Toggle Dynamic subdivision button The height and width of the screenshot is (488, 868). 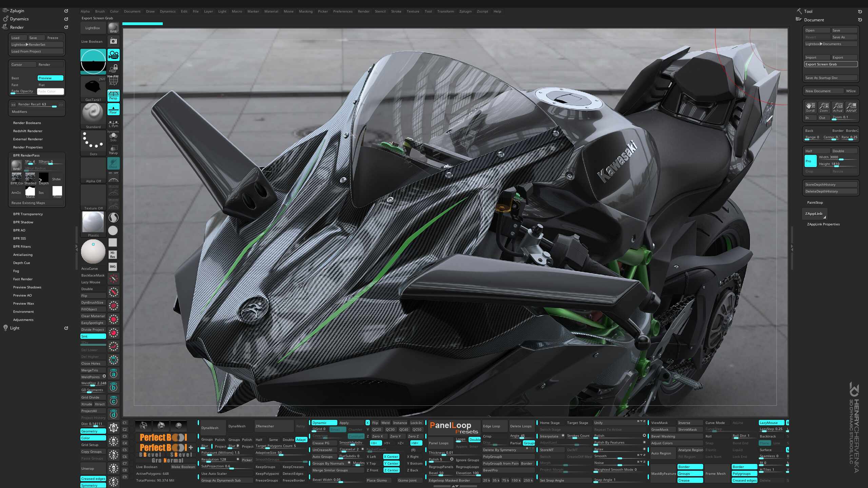point(324,423)
